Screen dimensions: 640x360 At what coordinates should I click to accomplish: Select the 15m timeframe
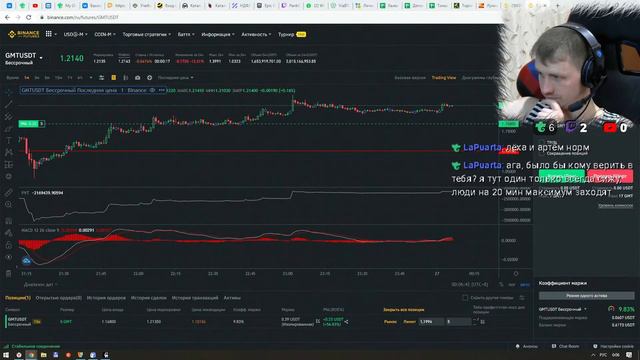click(x=59, y=78)
